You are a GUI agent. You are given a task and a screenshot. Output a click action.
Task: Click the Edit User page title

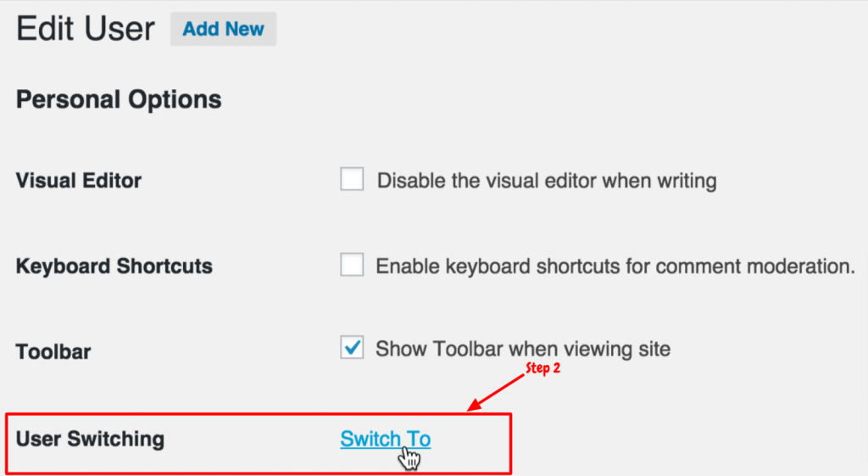(x=86, y=29)
